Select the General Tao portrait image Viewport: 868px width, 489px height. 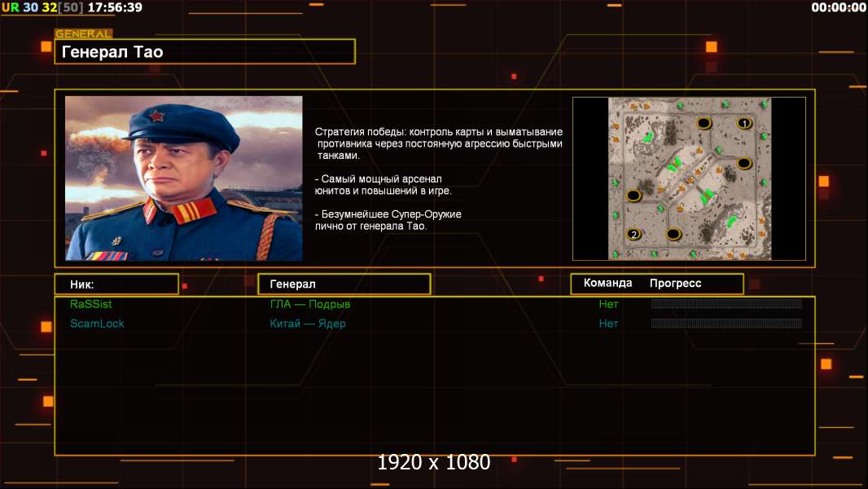pos(184,178)
